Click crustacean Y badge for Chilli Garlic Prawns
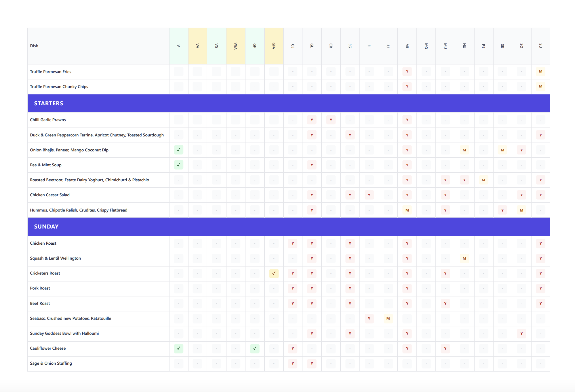This screenshot has width=575, height=392. coord(331,120)
